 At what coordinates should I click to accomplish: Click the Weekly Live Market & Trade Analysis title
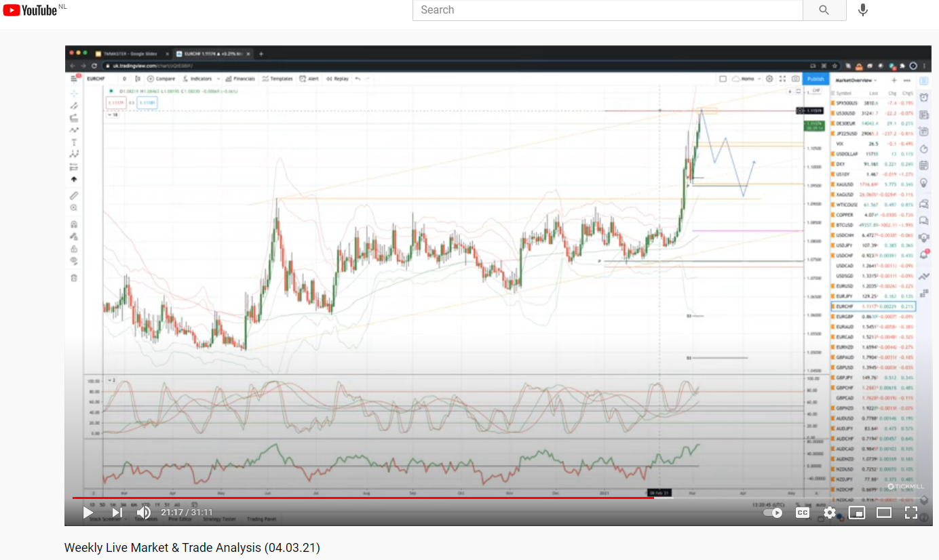[x=192, y=547]
